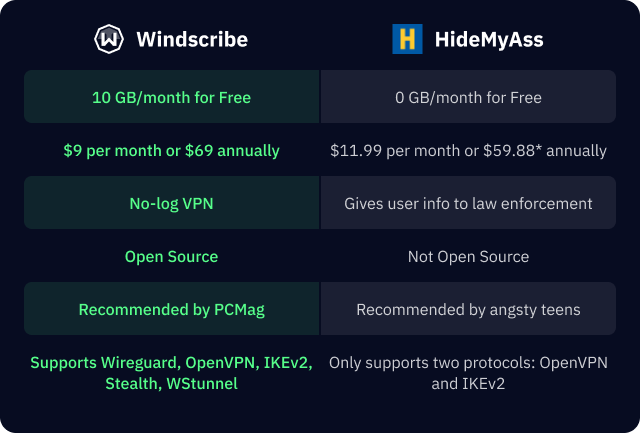Click the 10 GB/month for Free cell
The width and height of the screenshot is (640, 433).
(171, 97)
